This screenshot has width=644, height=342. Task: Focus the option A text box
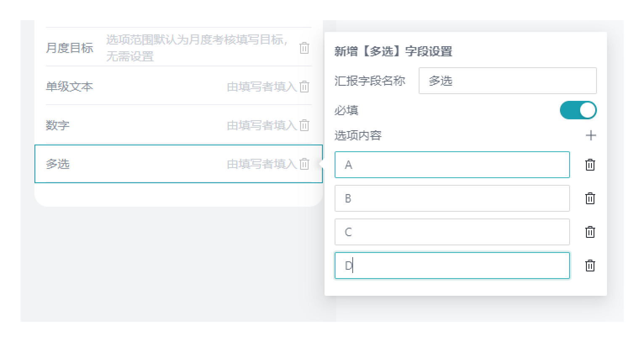click(452, 165)
